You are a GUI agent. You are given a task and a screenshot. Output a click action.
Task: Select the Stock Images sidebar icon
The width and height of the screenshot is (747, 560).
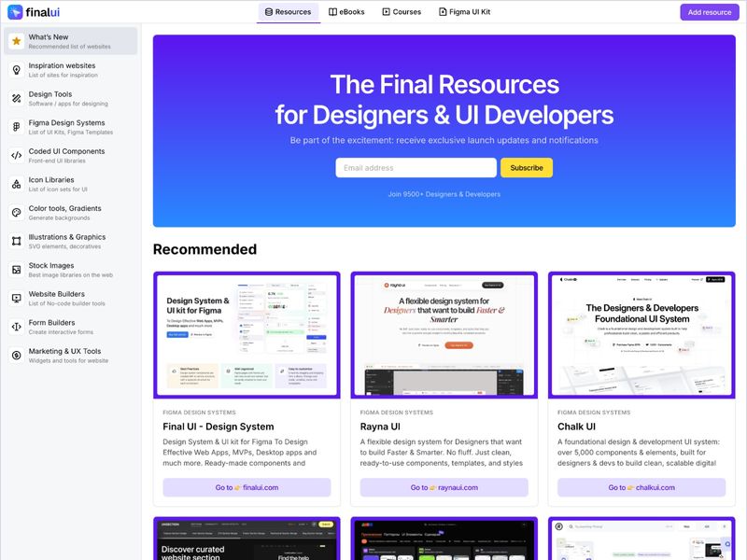pyautogui.click(x=17, y=269)
